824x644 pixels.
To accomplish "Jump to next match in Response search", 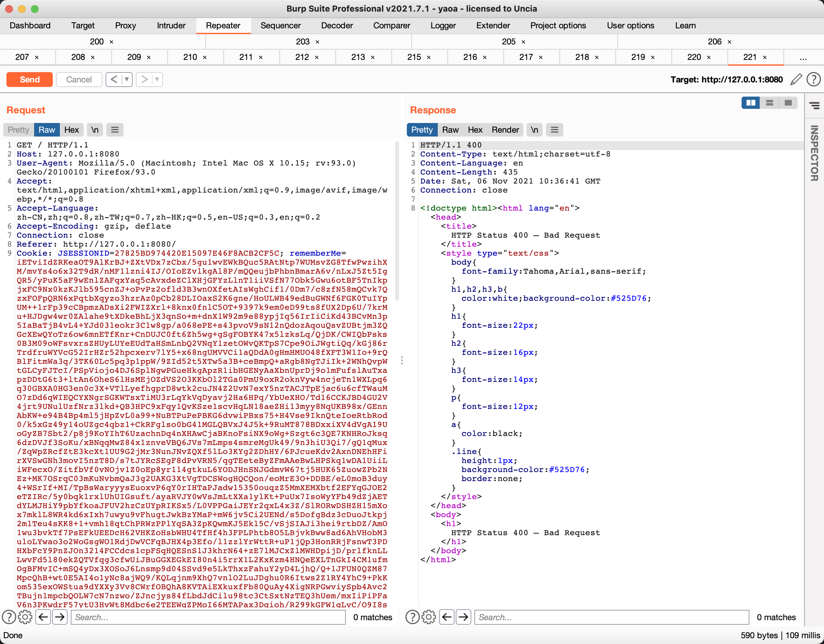I will pos(464,617).
